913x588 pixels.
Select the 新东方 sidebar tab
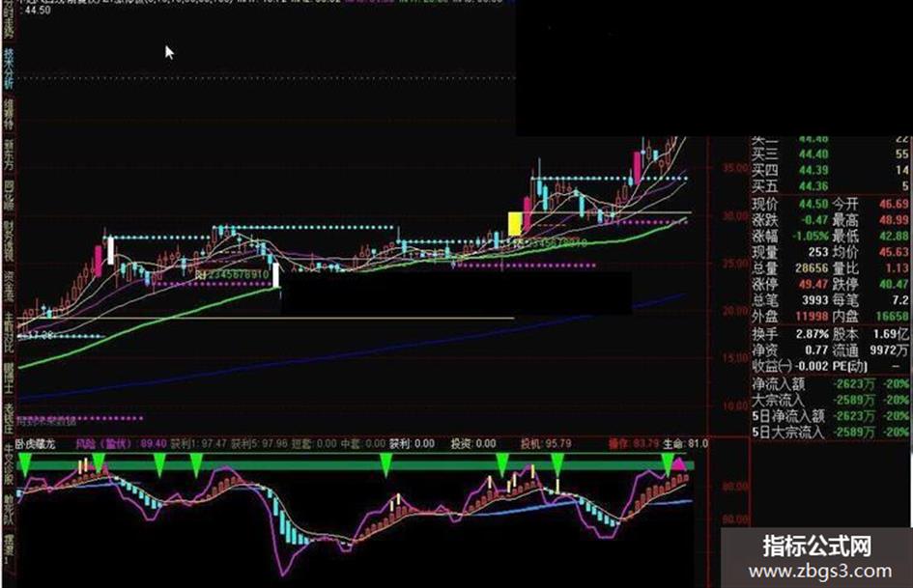(x=8, y=154)
